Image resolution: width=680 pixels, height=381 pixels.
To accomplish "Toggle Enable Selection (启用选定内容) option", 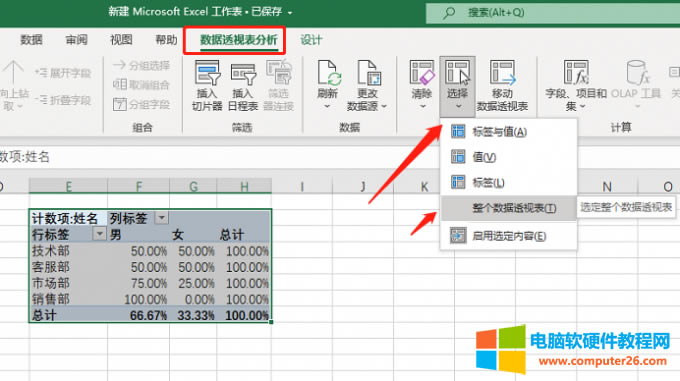I will click(x=509, y=236).
